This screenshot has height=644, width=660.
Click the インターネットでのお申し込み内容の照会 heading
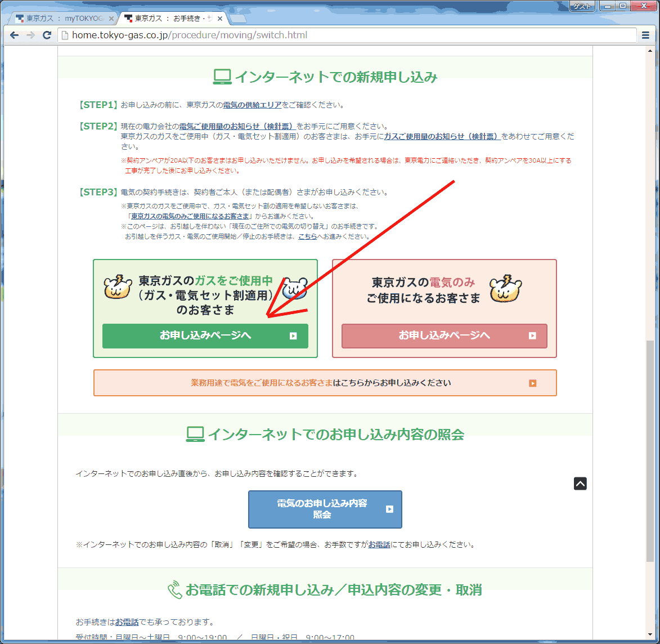(325, 434)
